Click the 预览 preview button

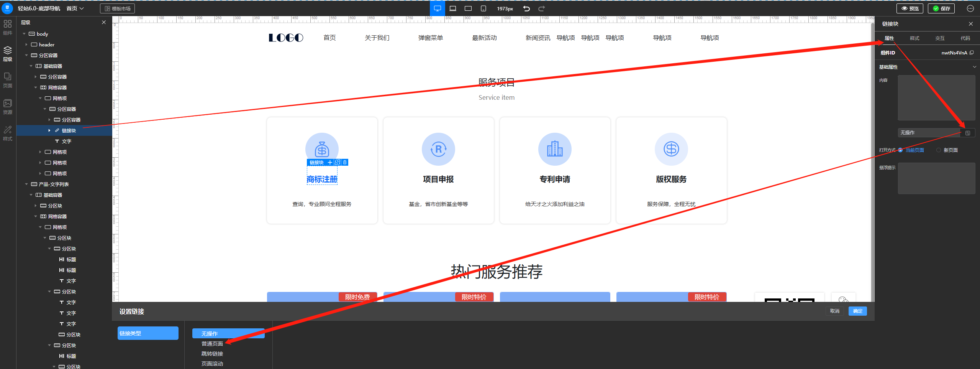[910, 8]
